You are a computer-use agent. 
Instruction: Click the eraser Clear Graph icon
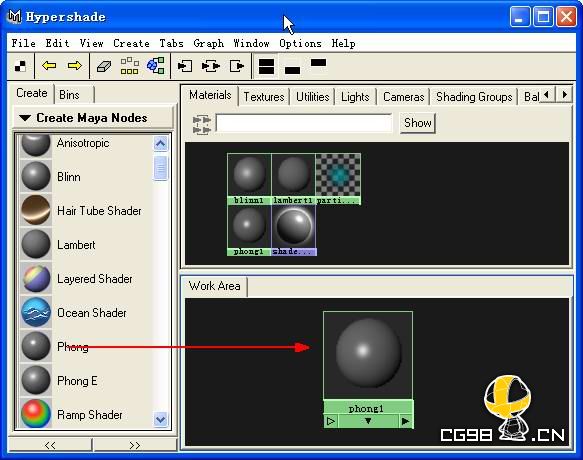click(104, 67)
